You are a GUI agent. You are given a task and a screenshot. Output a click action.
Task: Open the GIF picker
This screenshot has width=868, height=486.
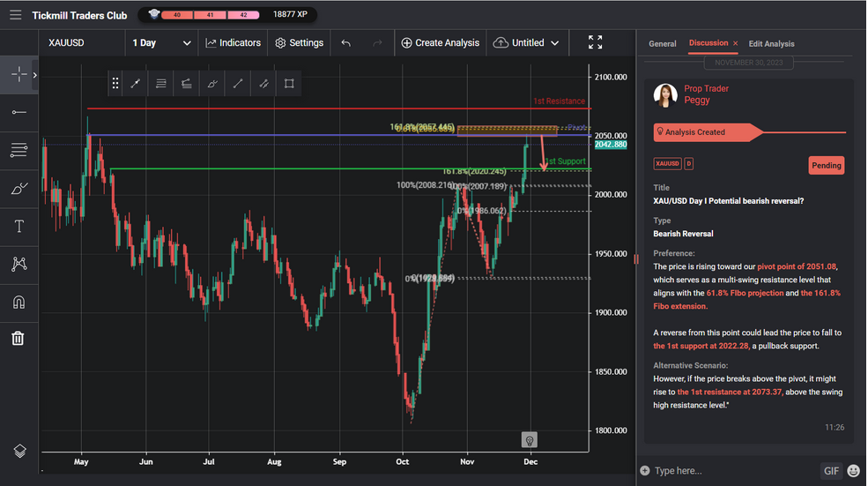coord(831,471)
